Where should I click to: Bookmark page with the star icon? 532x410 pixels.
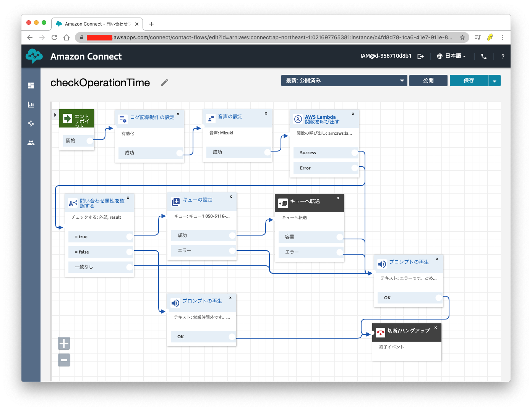[462, 37]
